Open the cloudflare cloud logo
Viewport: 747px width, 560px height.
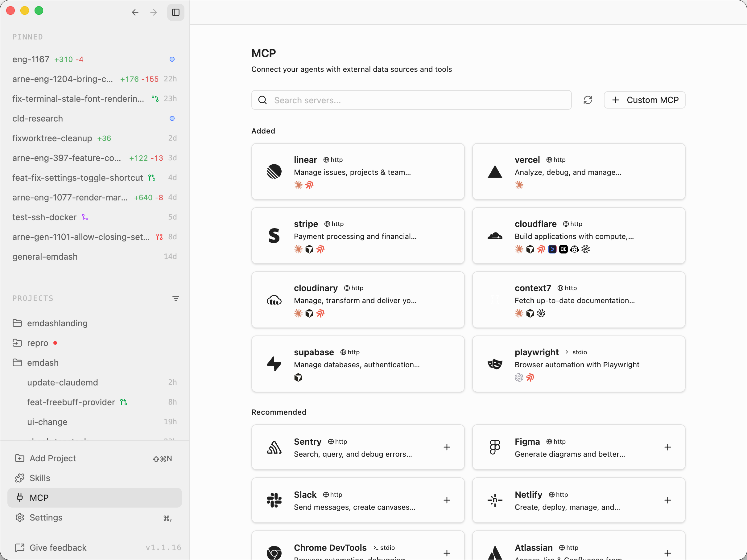click(495, 236)
